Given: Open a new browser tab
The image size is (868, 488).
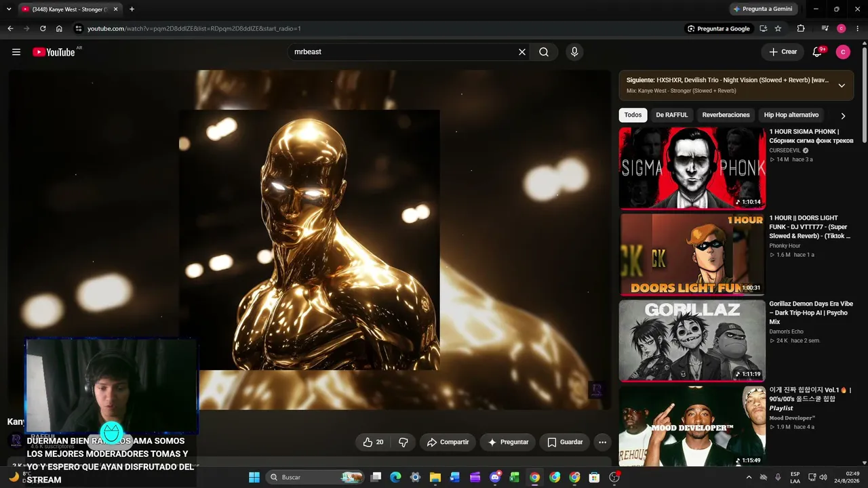Looking at the screenshot, I should (x=132, y=9).
